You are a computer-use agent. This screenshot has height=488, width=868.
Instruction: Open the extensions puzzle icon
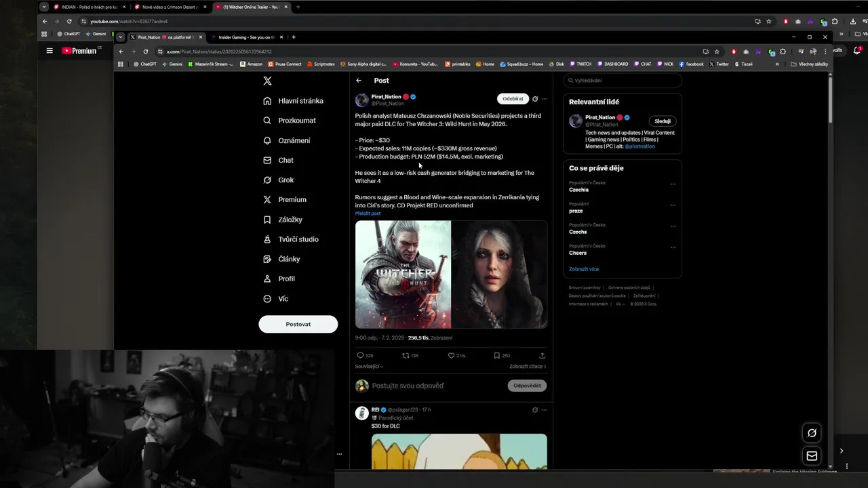tap(783, 52)
